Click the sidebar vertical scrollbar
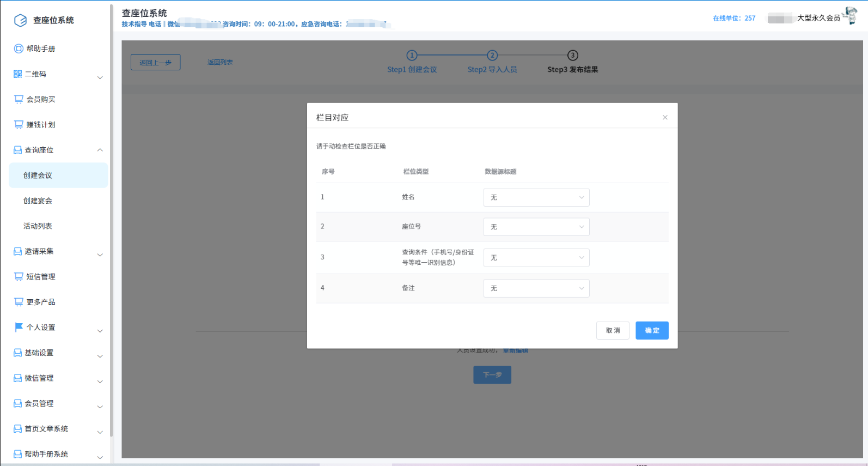 [x=112, y=218]
